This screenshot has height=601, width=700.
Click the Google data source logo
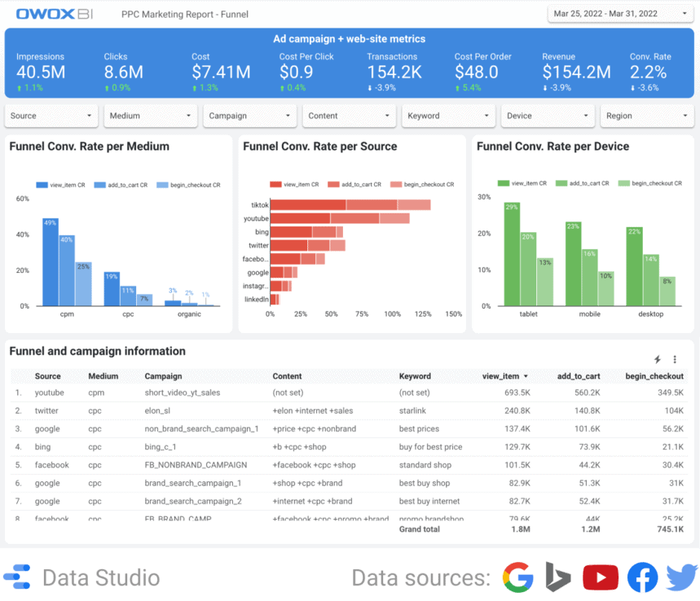[x=517, y=577]
